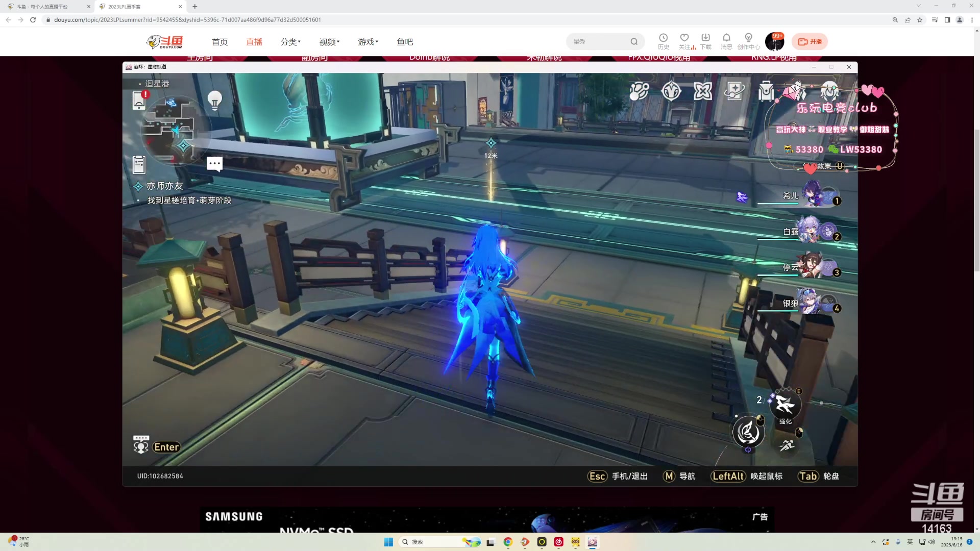Go to the 首页 home tab

tap(219, 42)
